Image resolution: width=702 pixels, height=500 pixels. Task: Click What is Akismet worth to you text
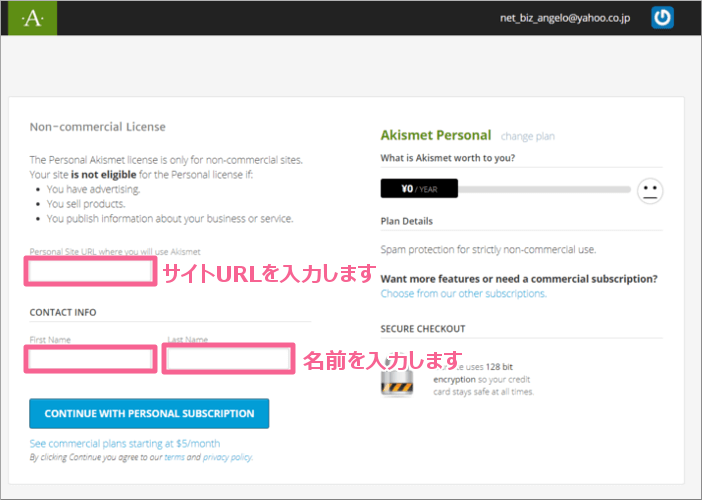pos(448,158)
